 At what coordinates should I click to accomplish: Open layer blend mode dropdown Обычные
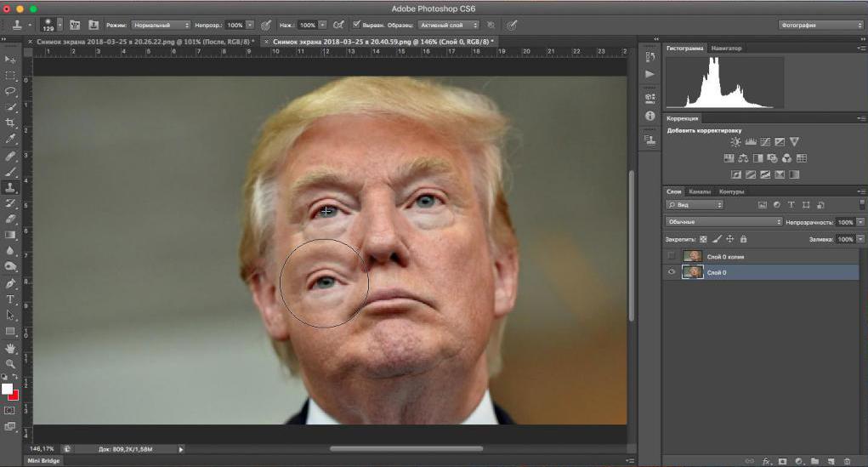pyautogui.click(x=723, y=222)
